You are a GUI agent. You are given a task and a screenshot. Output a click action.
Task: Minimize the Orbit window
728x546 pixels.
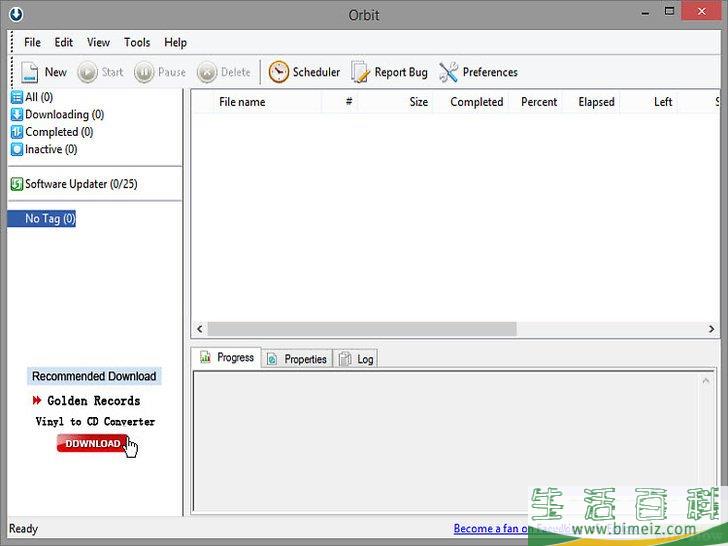pos(645,13)
